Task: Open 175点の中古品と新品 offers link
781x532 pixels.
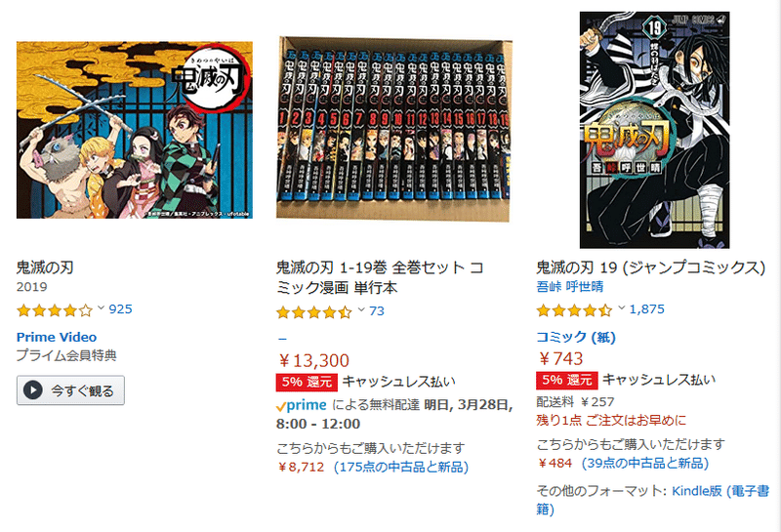Action: 401,468
